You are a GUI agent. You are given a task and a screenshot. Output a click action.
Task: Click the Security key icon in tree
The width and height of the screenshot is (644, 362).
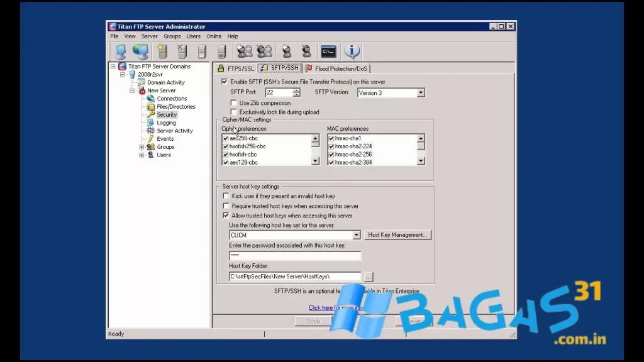point(151,114)
